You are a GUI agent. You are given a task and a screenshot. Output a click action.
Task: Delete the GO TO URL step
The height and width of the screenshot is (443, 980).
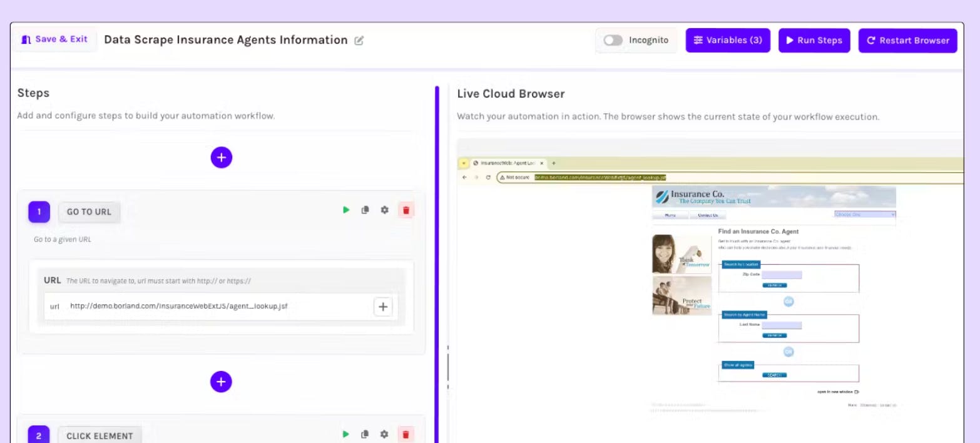pyautogui.click(x=406, y=210)
